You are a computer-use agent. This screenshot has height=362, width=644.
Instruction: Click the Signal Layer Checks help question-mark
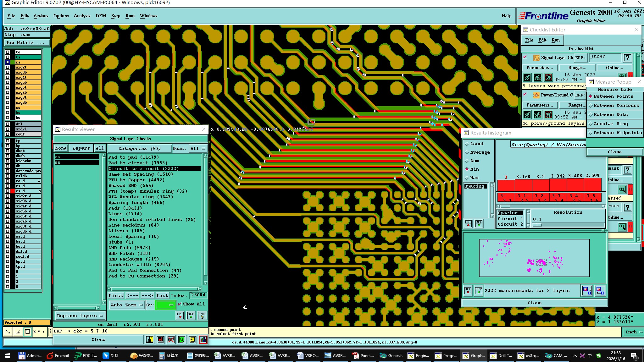click(x=627, y=58)
